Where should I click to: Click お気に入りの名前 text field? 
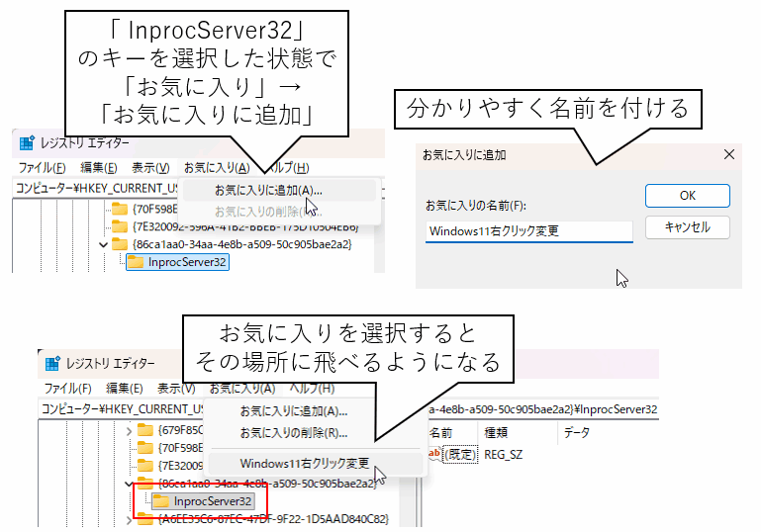pyautogui.click(x=529, y=231)
